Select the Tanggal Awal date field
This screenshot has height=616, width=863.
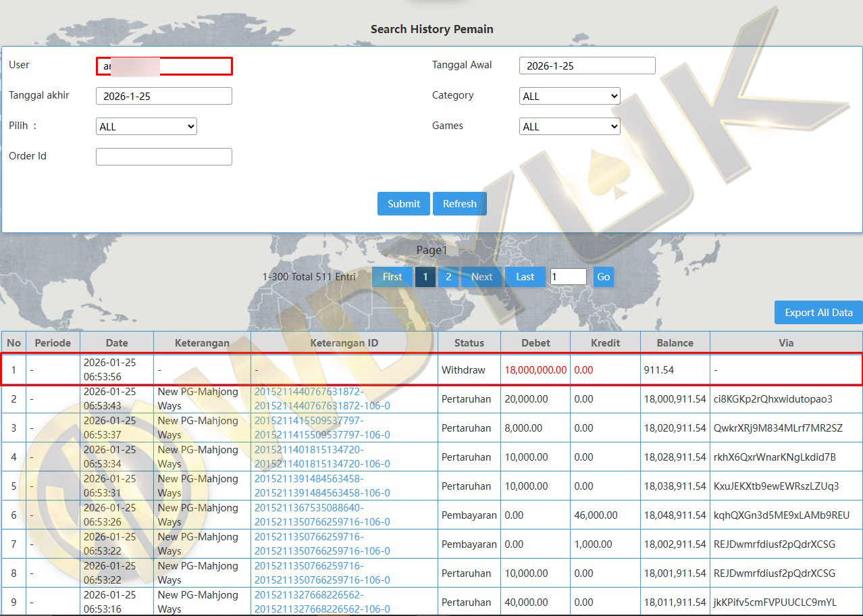[587, 66]
